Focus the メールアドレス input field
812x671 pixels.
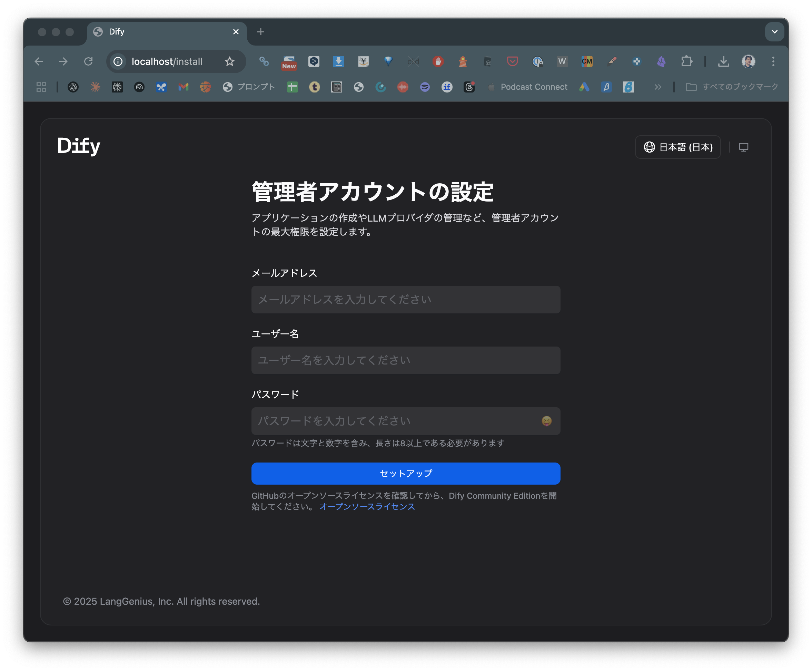(406, 300)
